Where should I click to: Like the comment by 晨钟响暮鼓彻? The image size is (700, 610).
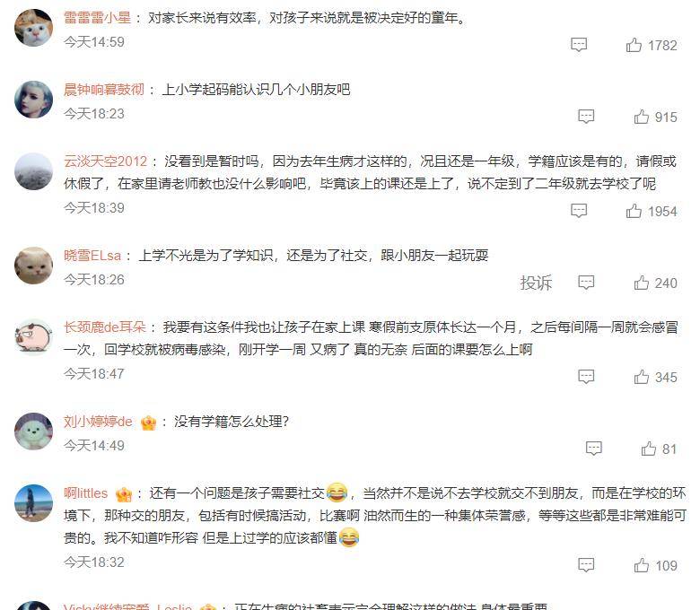point(641,117)
